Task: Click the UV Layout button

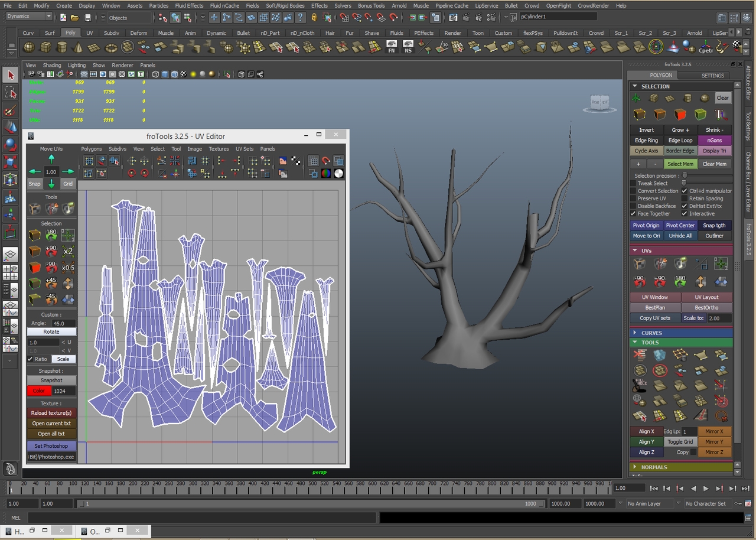Action: tap(706, 297)
